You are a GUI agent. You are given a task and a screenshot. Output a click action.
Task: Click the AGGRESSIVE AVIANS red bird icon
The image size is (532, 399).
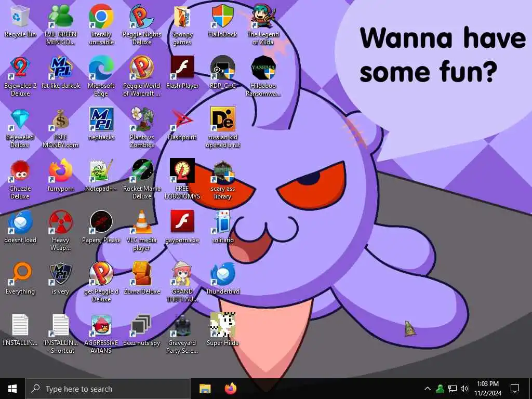click(x=101, y=325)
